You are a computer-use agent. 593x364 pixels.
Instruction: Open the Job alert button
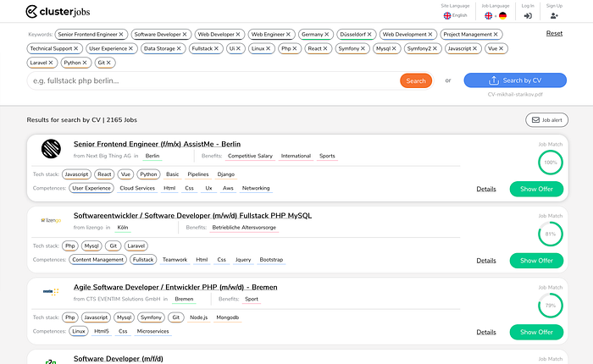tap(547, 120)
